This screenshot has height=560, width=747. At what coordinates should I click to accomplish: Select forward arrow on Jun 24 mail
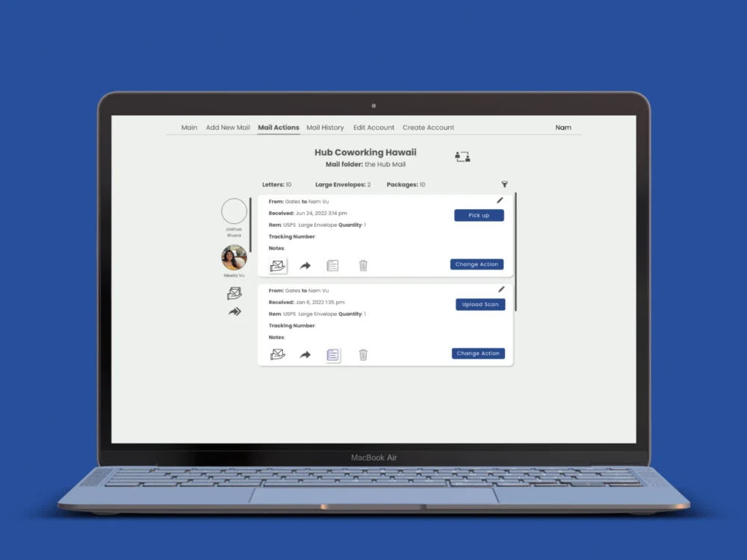tap(306, 266)
